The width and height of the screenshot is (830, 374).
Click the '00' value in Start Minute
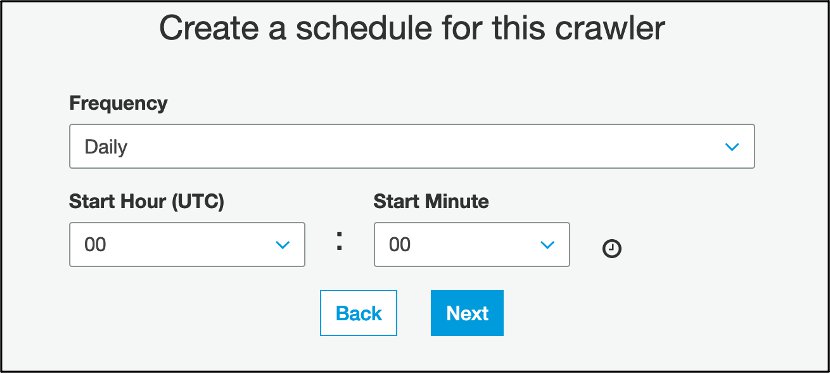tap(400, 245)
